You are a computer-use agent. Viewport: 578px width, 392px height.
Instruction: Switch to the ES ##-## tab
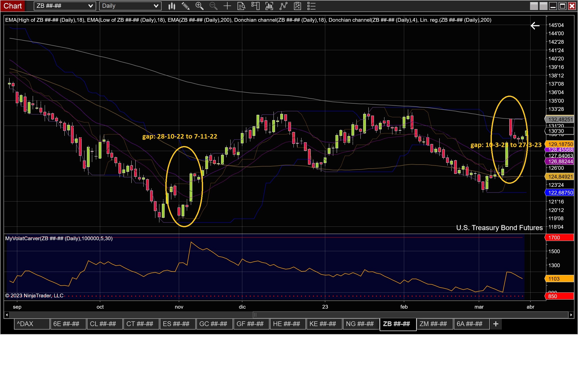pos(177,324)
